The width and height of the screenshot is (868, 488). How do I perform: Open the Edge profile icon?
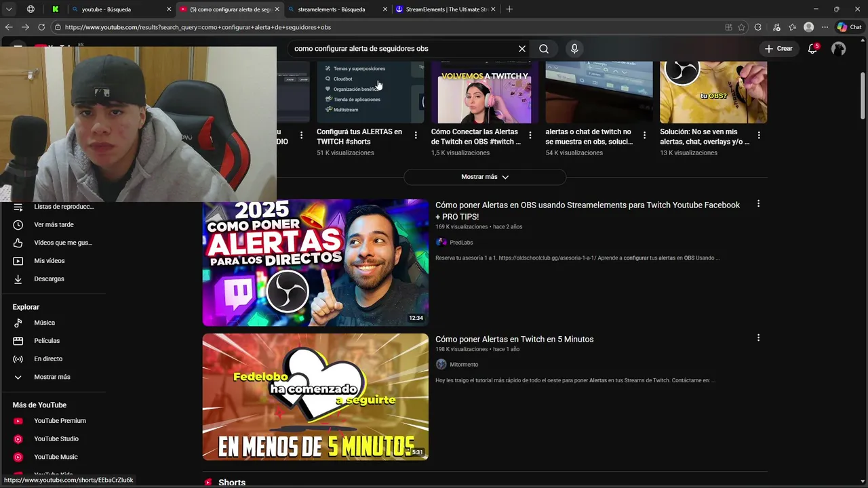[808, 27]
